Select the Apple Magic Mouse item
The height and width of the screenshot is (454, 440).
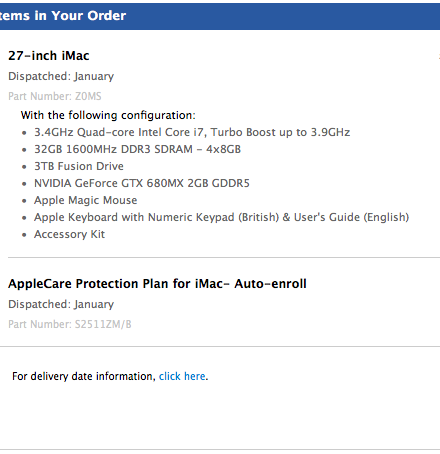pos(86,200)
